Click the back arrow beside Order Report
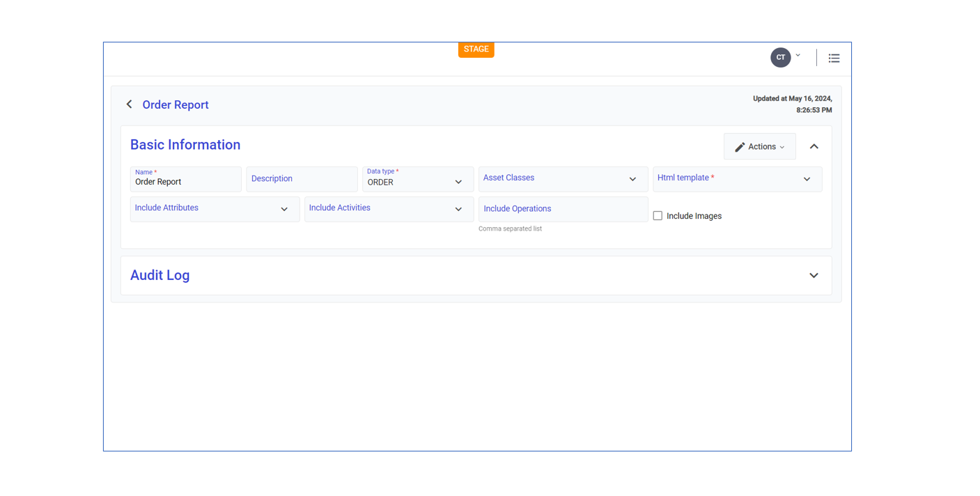The width and height of the screenshot is (980, 496). tap(129, 104)
